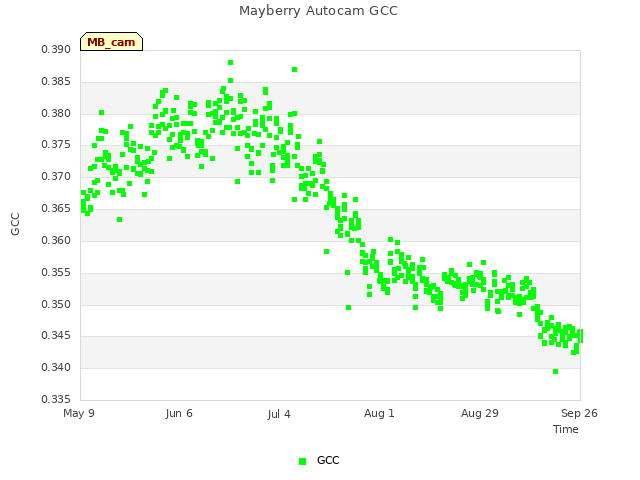The width and height of the screenshot is (640, 480).
Task: Click the Time x-axis title
Action: tap(566, 429)
